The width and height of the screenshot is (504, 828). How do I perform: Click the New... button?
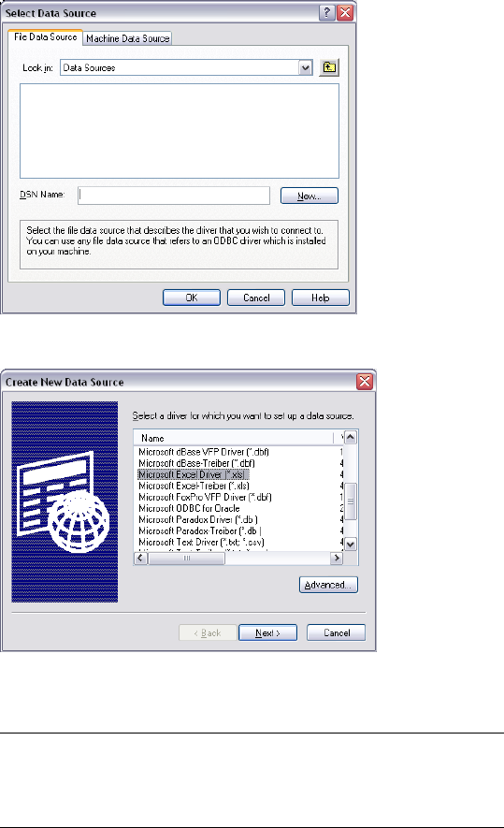(x=310, y=196)
